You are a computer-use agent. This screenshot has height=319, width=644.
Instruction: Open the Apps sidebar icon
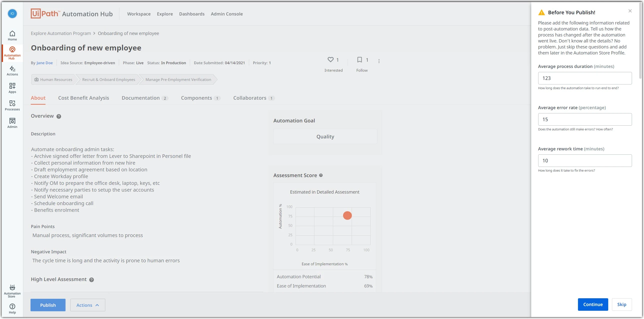(x=12, y=88)
